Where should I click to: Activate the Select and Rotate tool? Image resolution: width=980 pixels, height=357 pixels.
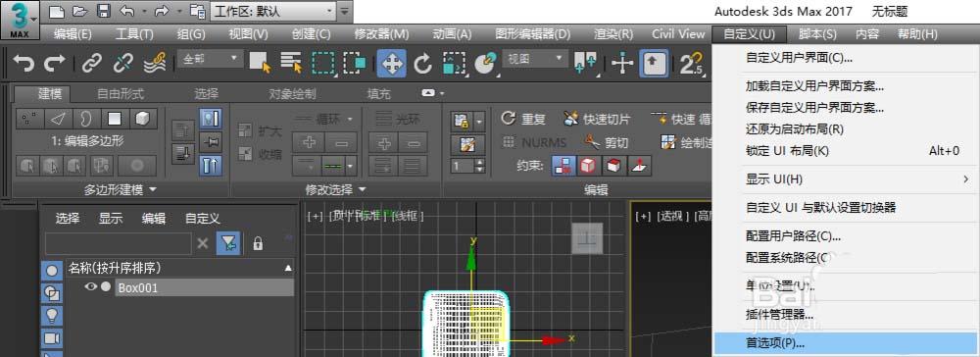point(423,63)
